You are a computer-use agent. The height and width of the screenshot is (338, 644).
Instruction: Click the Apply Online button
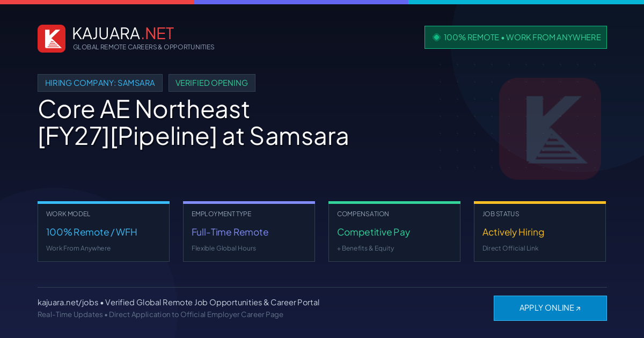(x=550, y=308)
